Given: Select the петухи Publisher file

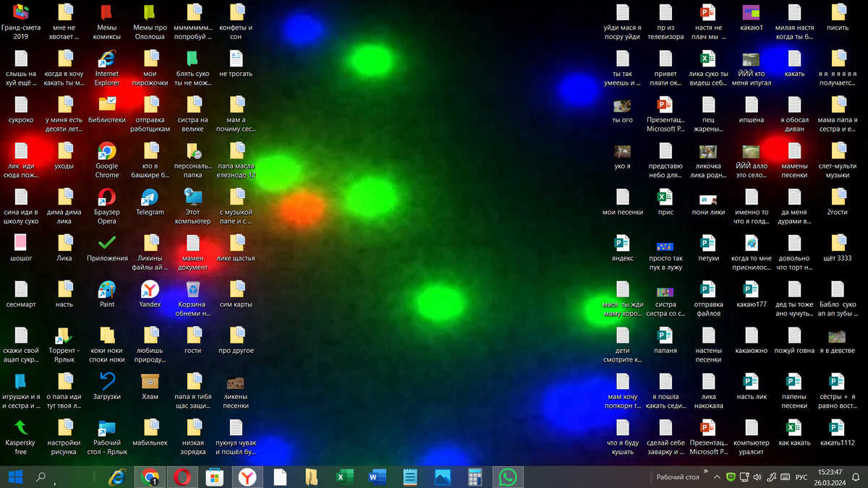Looking at the screenshot, I should (x=708, y=244).
